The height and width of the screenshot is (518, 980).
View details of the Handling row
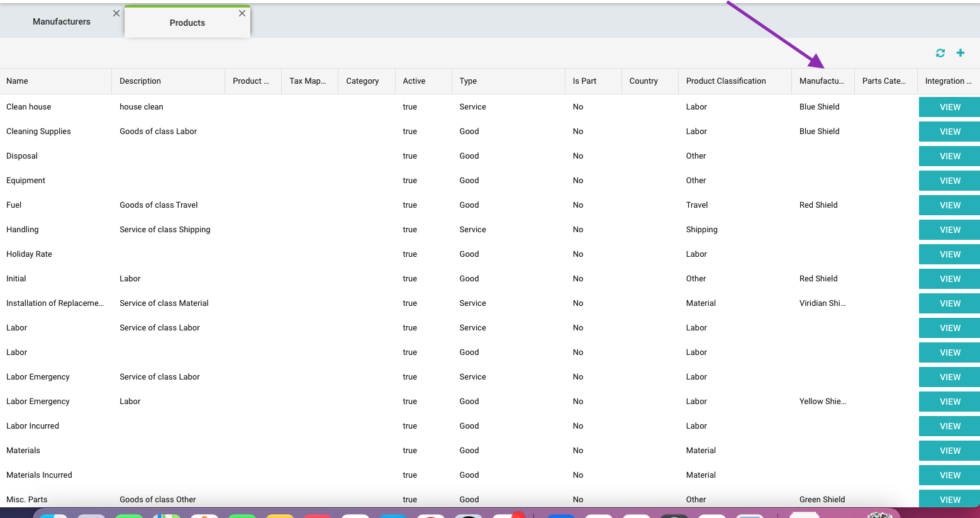pos(949,230)
